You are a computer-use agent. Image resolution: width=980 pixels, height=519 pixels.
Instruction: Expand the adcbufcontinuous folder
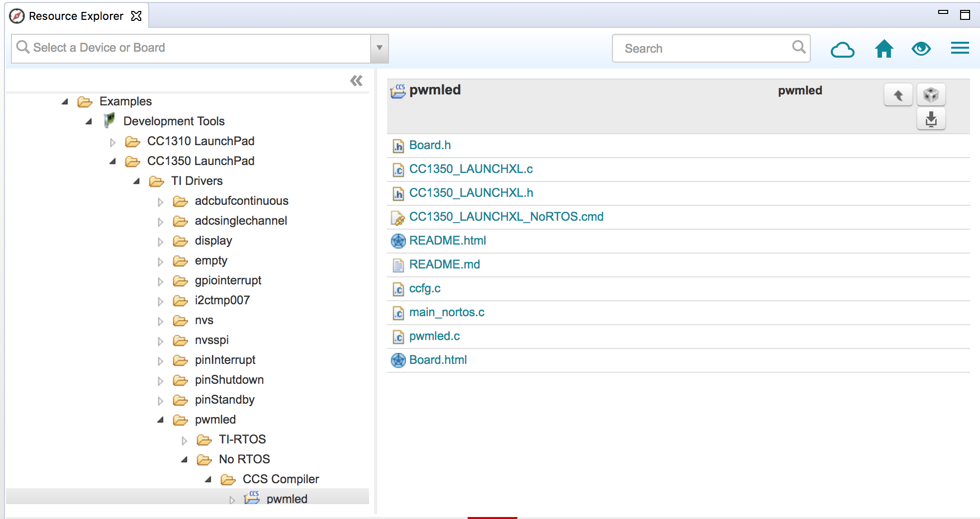(x=160, y=201)
